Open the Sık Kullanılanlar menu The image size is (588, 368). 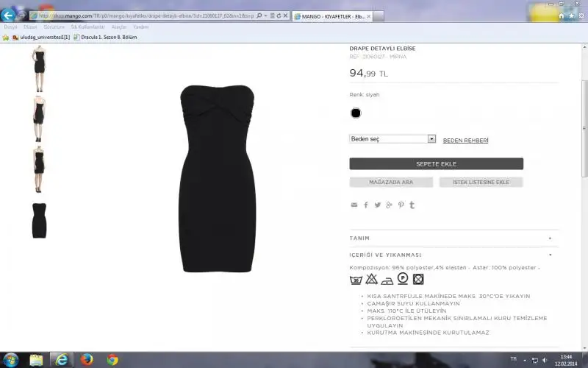pyautogui.click(x=87, y=27)
